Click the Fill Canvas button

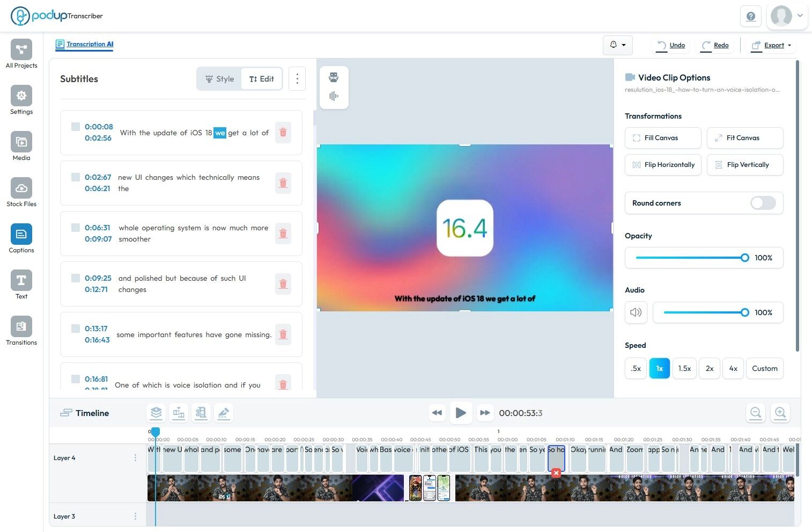[x=663, y=138]
